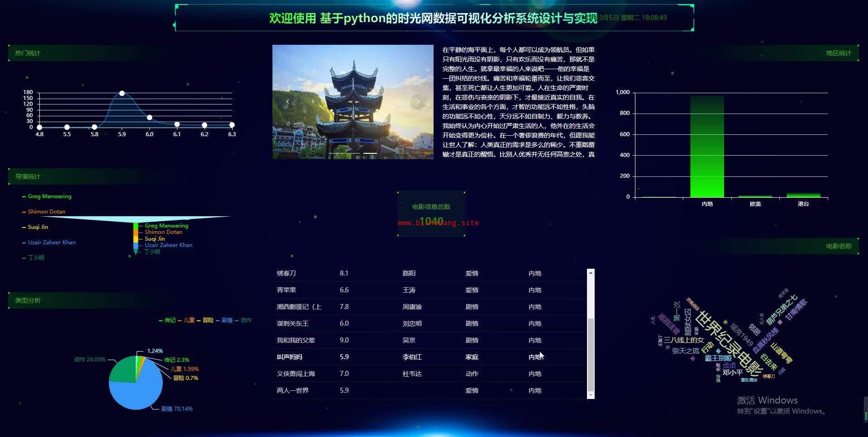Select the 地区统计 panel header
The image size is (868, 437).
click(x=838, y=53)
